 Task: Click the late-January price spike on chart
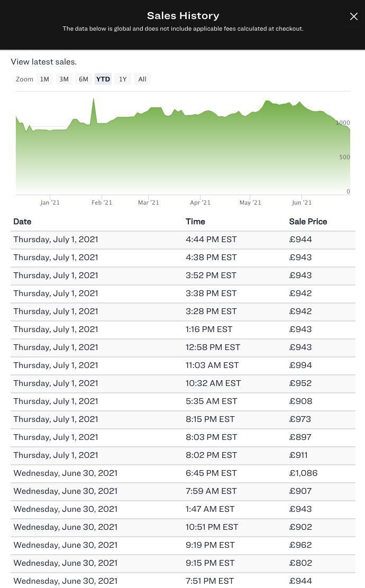[94, 99]
